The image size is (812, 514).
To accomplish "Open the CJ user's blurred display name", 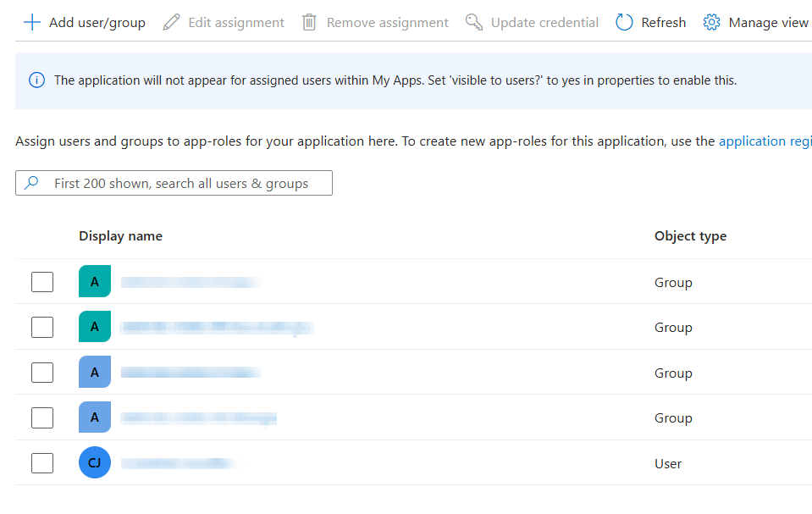I will click(x=178, y=463).
